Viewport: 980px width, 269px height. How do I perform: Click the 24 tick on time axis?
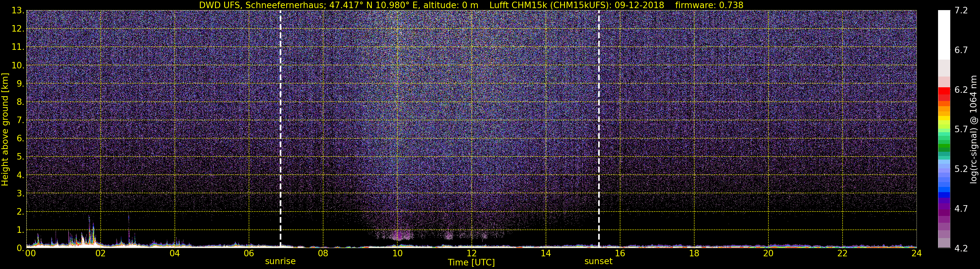917,253
